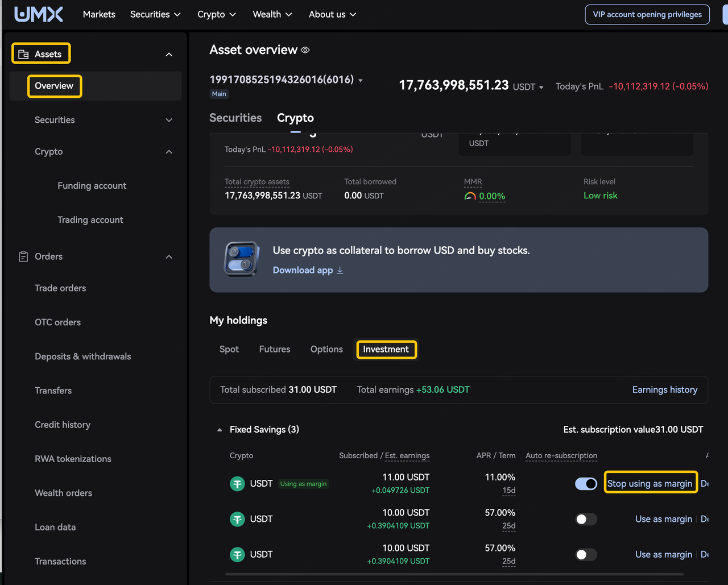
Task: Turn off auto re-subscription for 11.00 USDT row
Action: pyautogui.click(x=586, y=484)
